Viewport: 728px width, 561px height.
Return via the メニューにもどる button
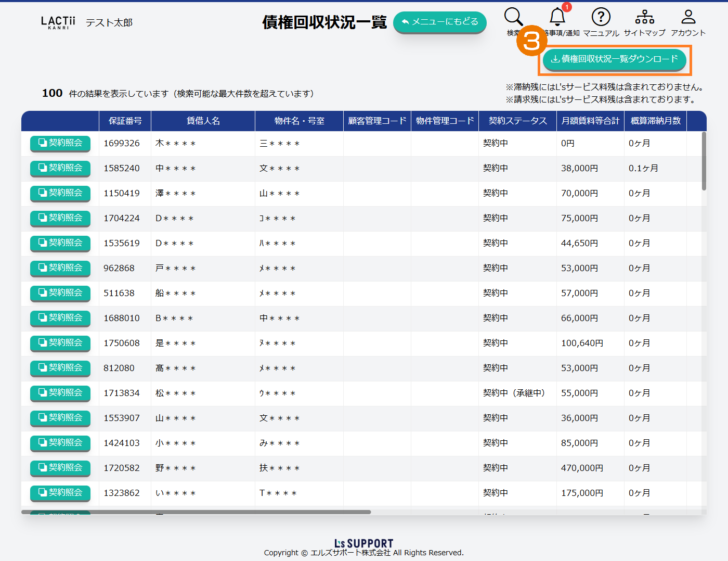(439, 22)
